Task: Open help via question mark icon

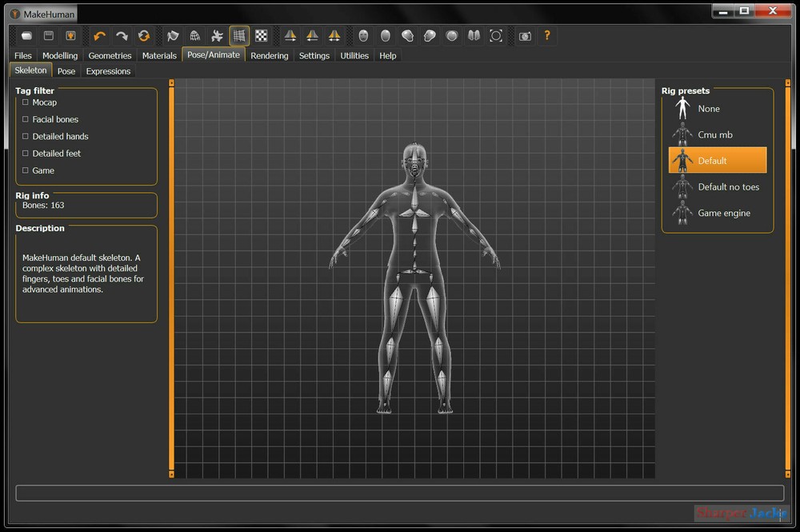Action: [x=547, y=36]
